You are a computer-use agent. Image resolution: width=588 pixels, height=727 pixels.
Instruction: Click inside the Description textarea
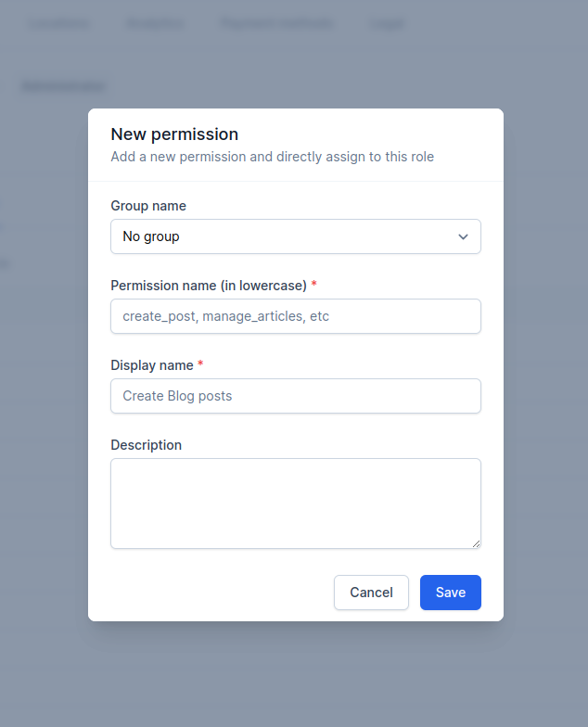click(295, 503)
